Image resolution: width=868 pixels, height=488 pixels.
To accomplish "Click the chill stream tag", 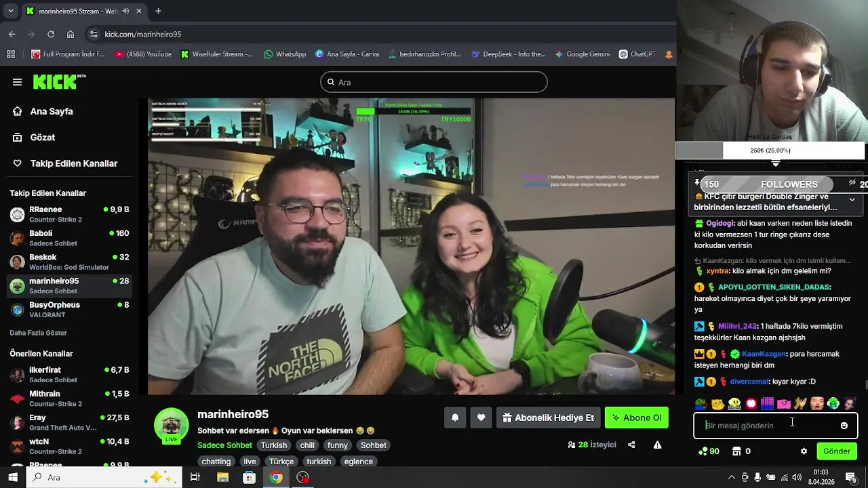I will pos(307,445).
